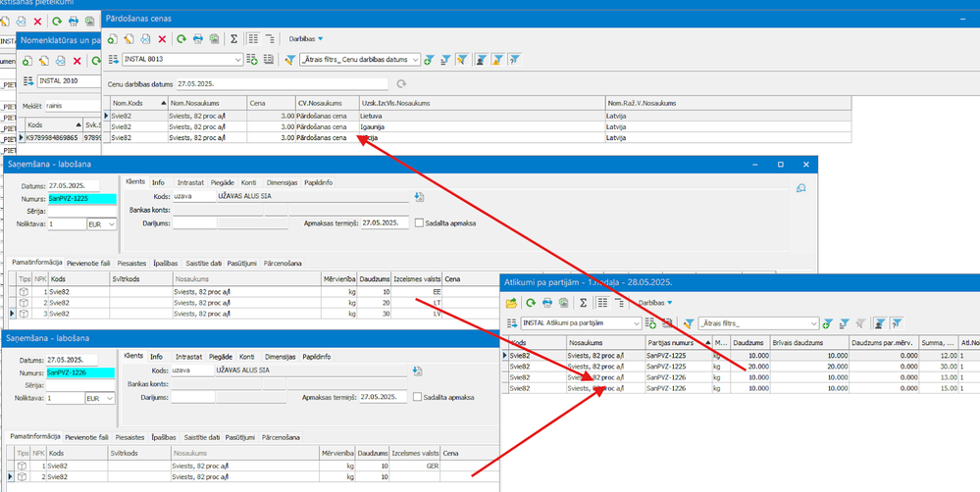This screenshot has height=492, width=980.
Task: Click edit filter funnel icon in Atlikumi pa partijām
Action: 689,323
